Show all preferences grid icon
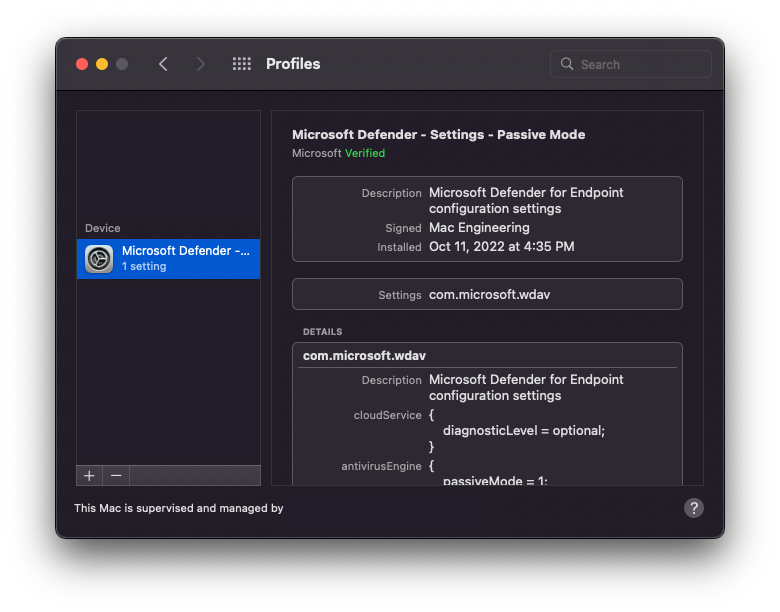This screenshot has height=612, width=780. pos(242,64)
